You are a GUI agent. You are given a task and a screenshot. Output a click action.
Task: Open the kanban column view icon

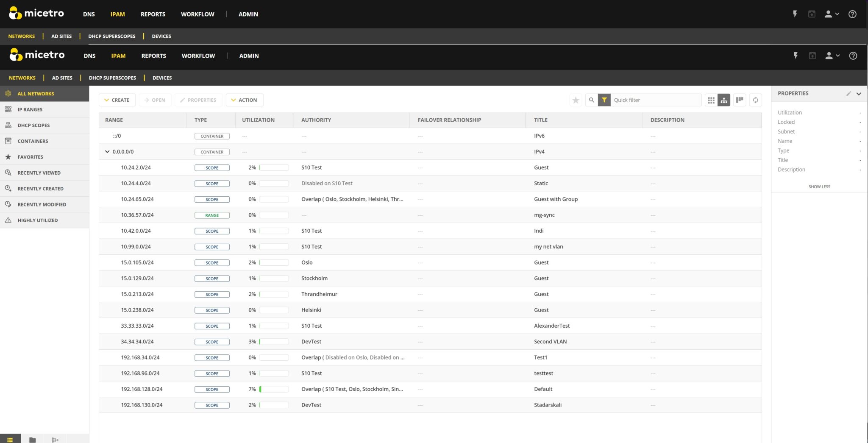(x=739, y=100)
